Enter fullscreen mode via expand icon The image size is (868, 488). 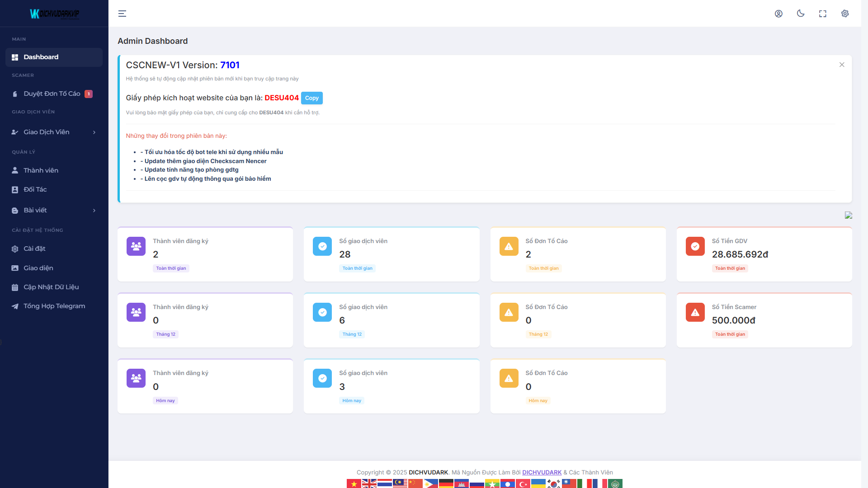823,14
